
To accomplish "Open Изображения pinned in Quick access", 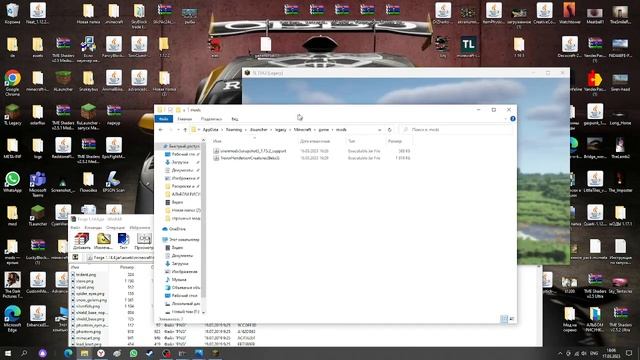I will pyautogui.click(x=182, y=178).
